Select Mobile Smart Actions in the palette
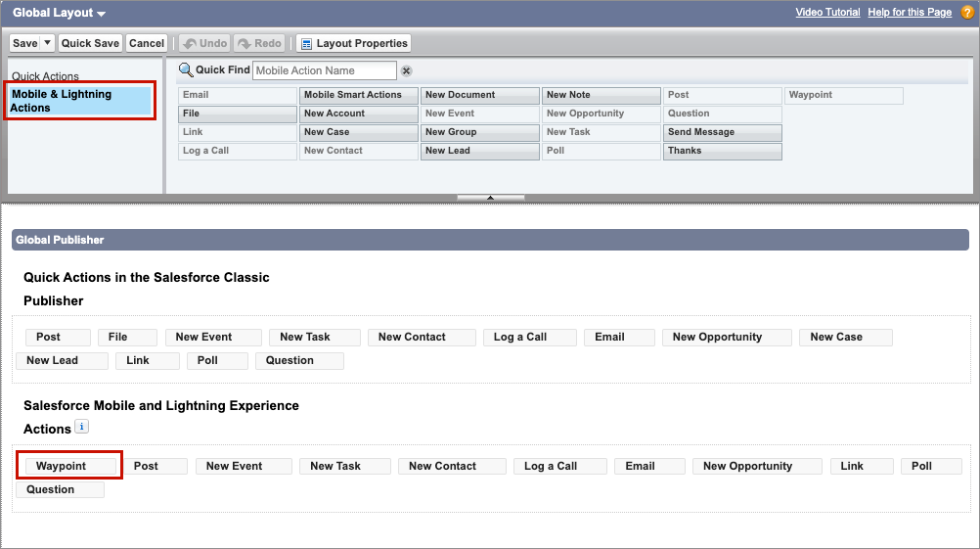The image size is (980, 549). coord(358,95)
